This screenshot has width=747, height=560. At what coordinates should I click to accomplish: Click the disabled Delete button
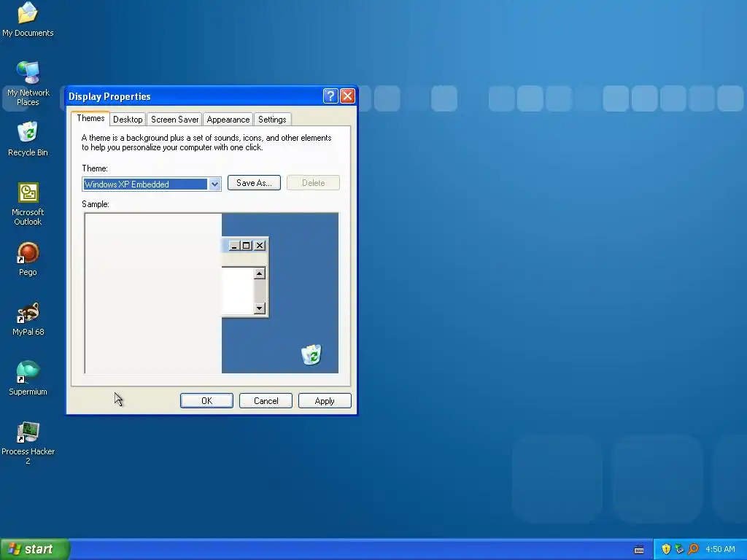313,183
